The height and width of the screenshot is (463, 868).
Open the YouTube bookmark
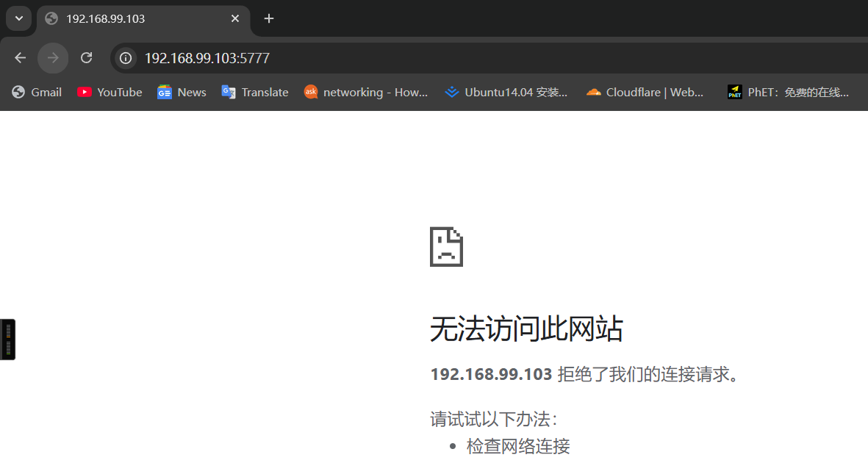[110, 93]
